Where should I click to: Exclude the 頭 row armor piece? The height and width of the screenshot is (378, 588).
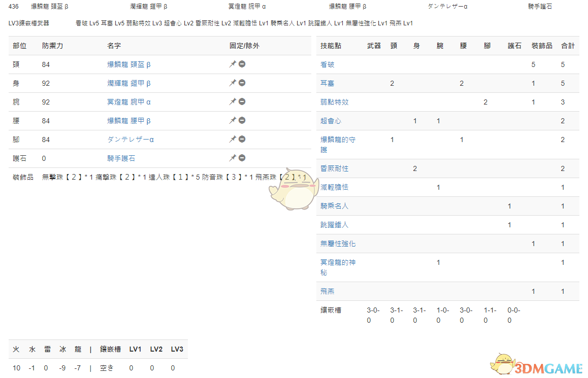click(x=242, y=64)
